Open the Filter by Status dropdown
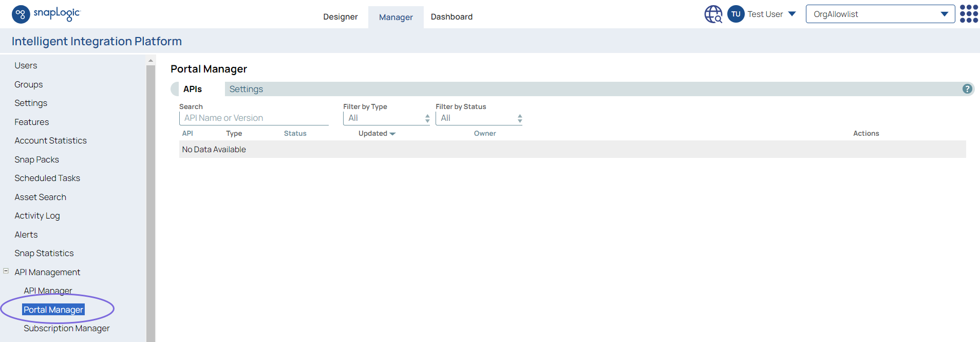The image size is (980, 342). (479, 118)
